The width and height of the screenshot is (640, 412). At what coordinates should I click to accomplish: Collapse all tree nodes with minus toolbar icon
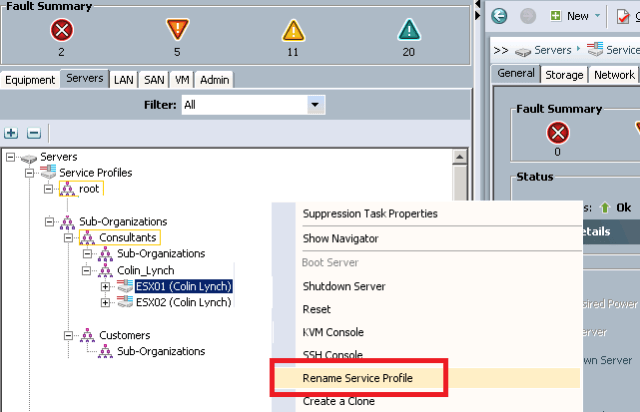click(34, 133)
